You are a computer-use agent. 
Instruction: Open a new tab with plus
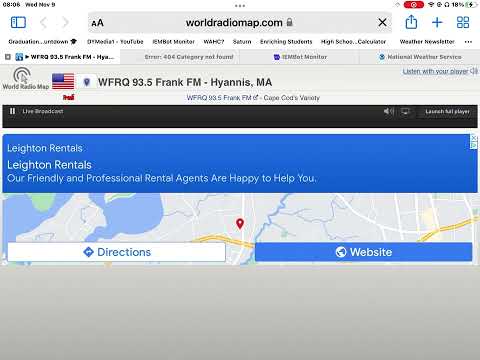(437, 22)
